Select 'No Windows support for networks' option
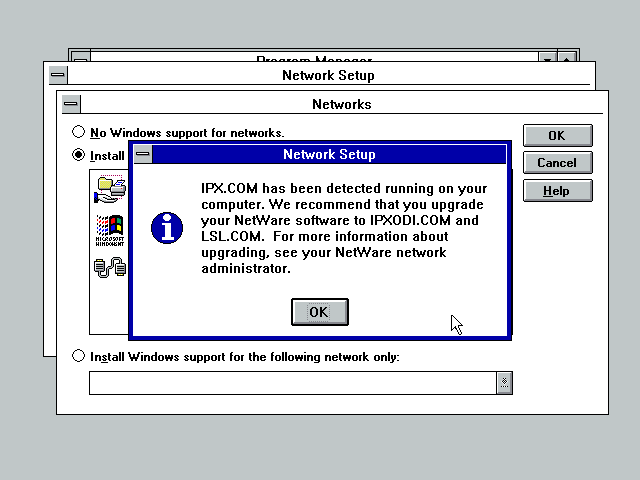Screen dimensions: 640x480 79,133
